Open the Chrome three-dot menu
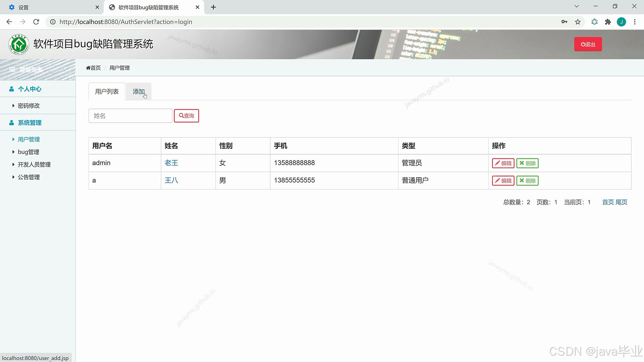This screenshot has width=644, height=362. (635, 22)
